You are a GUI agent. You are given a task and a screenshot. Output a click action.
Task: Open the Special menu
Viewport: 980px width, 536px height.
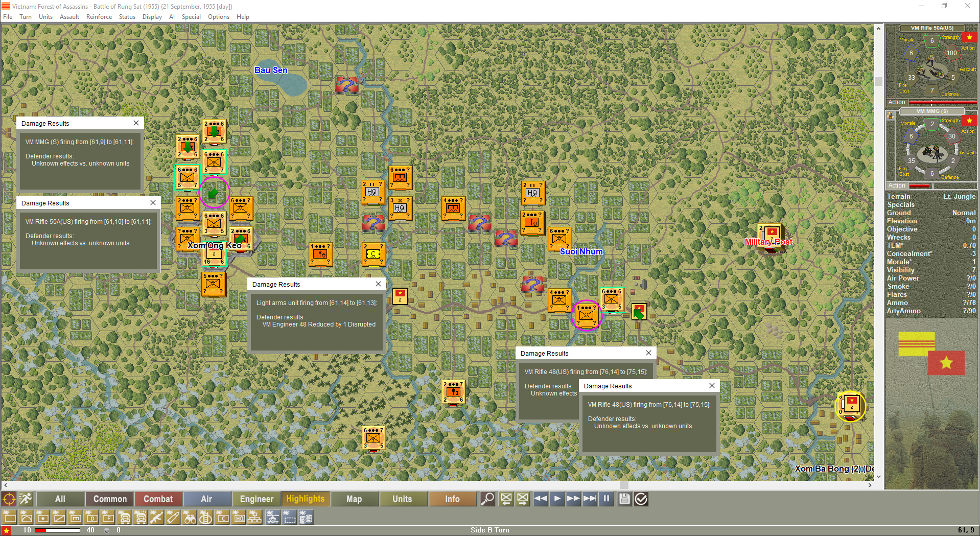coord(191,17)
